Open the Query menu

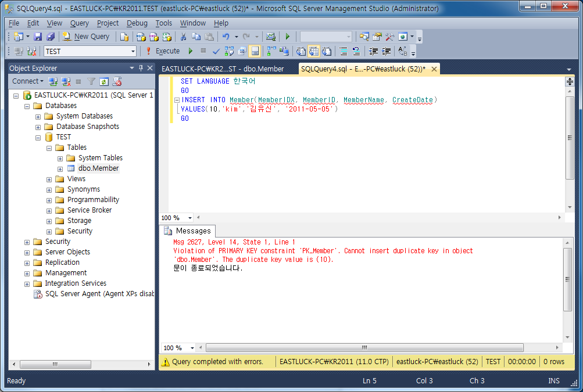coord(80,23)
